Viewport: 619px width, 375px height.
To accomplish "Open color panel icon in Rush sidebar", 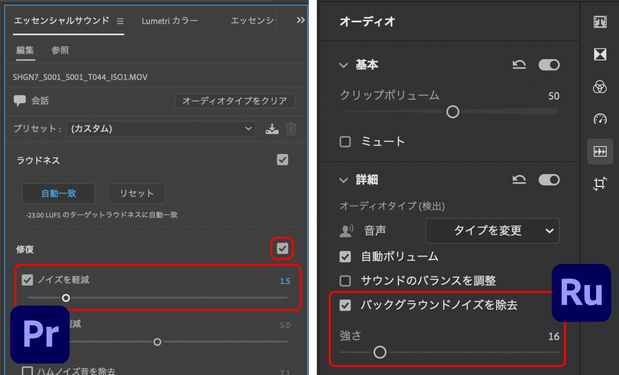I will tap(600, 86).
